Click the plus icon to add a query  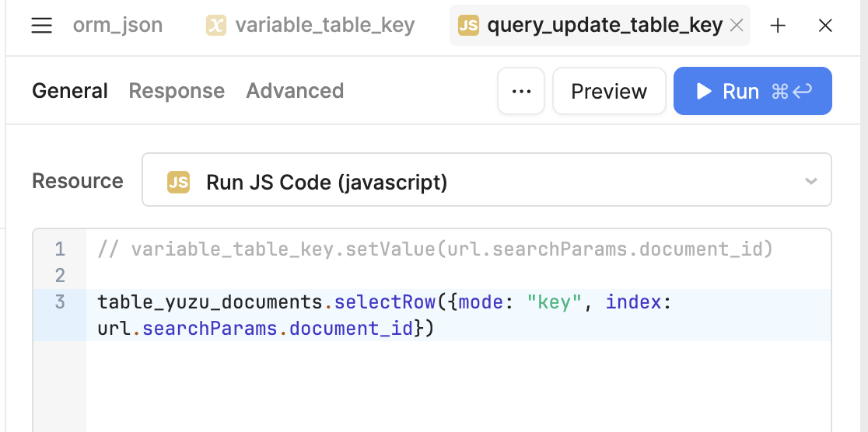click(x=778, y=26)
